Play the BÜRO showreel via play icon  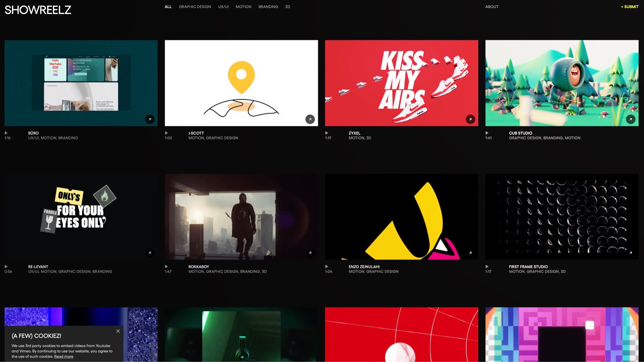[x=6, y=133]
